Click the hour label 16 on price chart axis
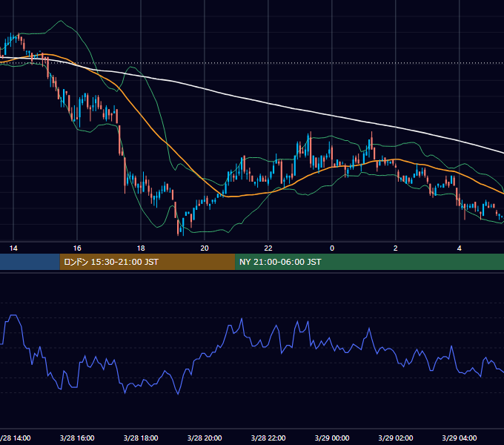Image resolution: width=504 pixels, height=445 pixels. click(x=77, y=248)
